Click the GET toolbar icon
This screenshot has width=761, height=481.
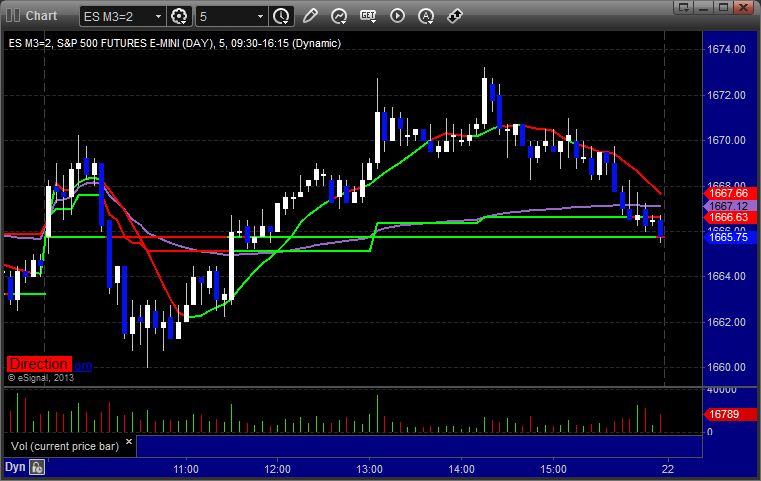click(368, 16)
